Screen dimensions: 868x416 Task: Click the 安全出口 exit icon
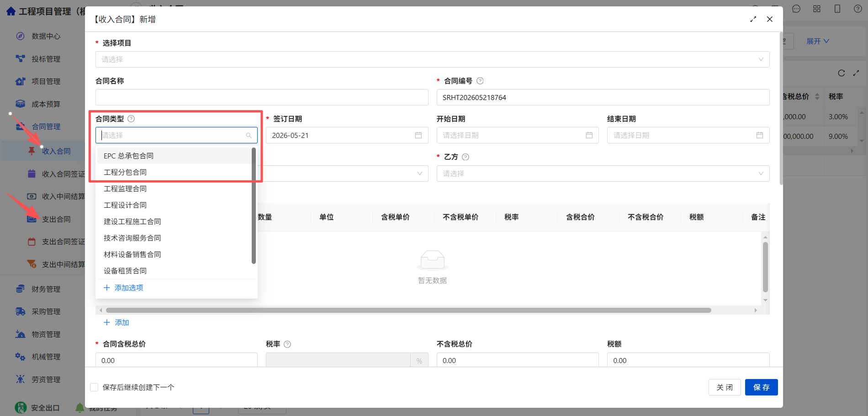(x=21, y=407)
